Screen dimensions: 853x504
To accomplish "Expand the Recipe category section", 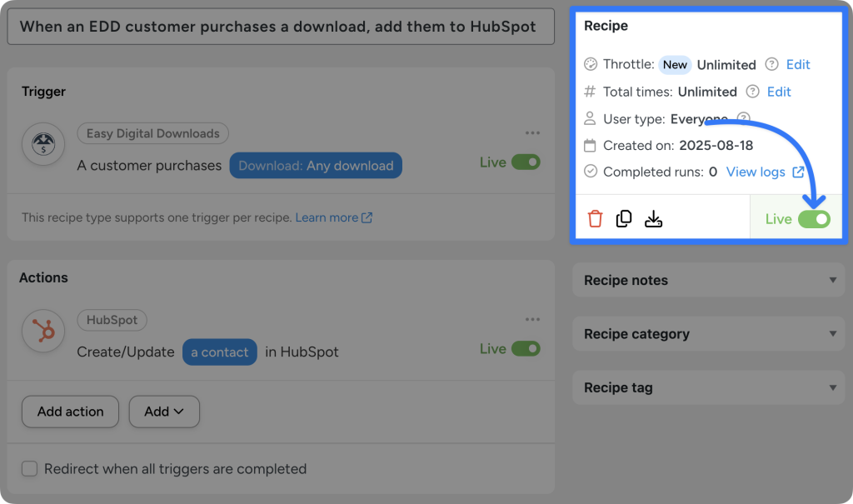I will pos(707,333).
